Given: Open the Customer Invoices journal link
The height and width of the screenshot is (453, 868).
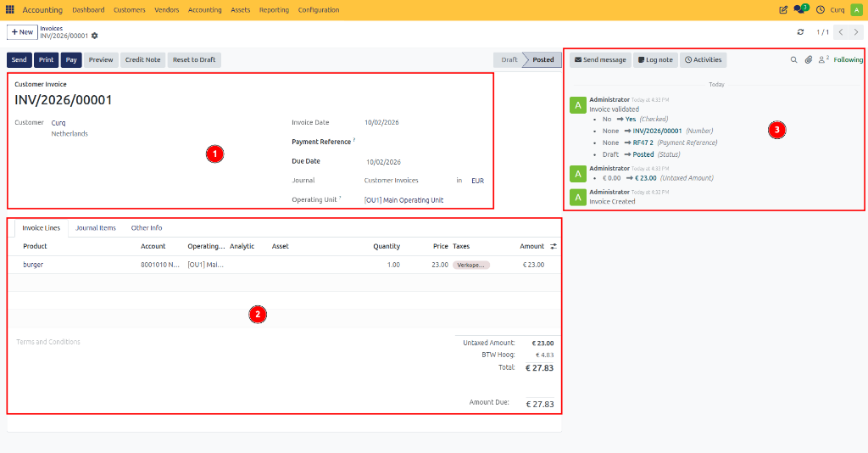Looking at the screenshot, I should 392,181.
